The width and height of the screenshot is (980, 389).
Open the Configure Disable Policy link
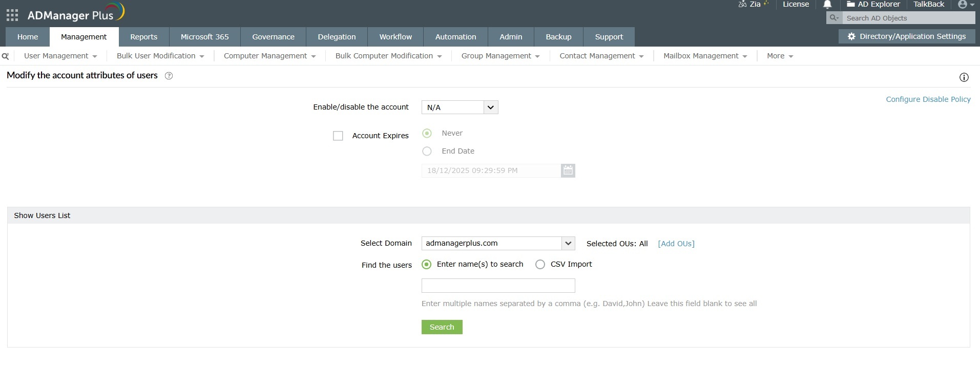point(928,99)
